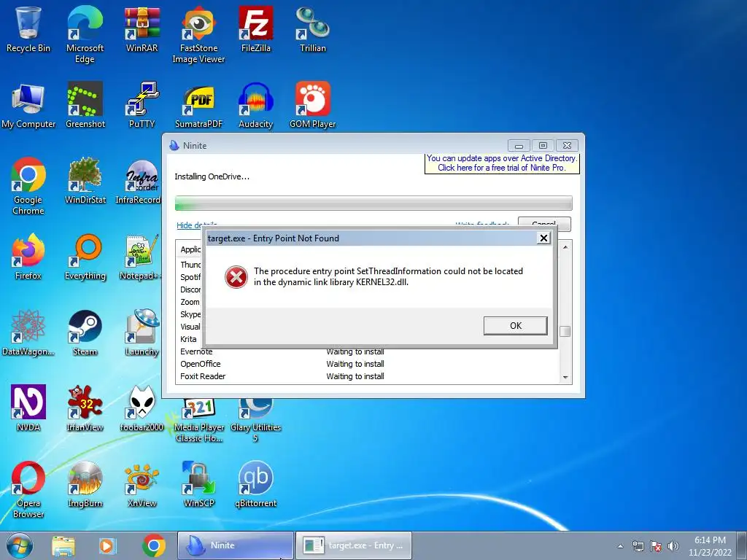Select the Opera Browser shortcut
Viewport: 747px width, 560px height.
click(x=28, y=489)
